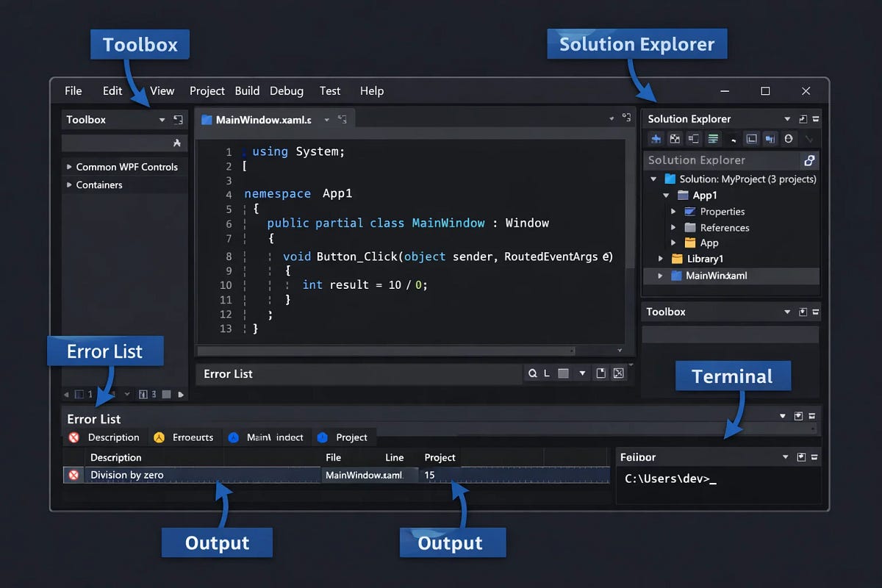
Task: Click the red error icon beside Division by zero
Action: 73,475
